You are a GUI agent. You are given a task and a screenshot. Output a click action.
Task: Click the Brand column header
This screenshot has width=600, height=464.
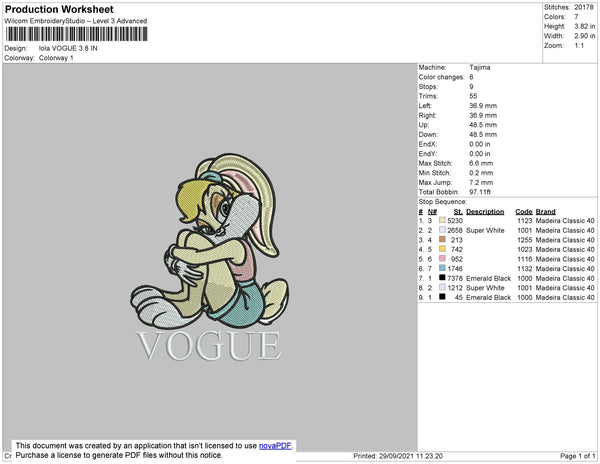pyautogui.click(x=546, y=212)
